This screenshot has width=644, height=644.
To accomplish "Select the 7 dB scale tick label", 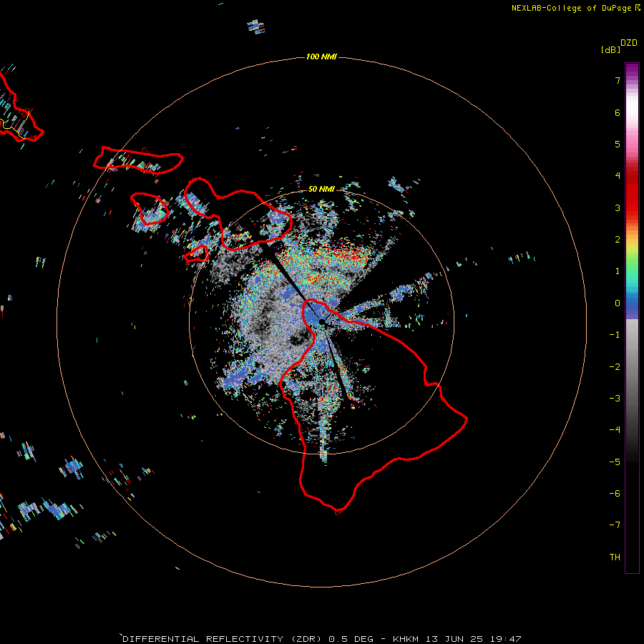I will coord(618,80).
